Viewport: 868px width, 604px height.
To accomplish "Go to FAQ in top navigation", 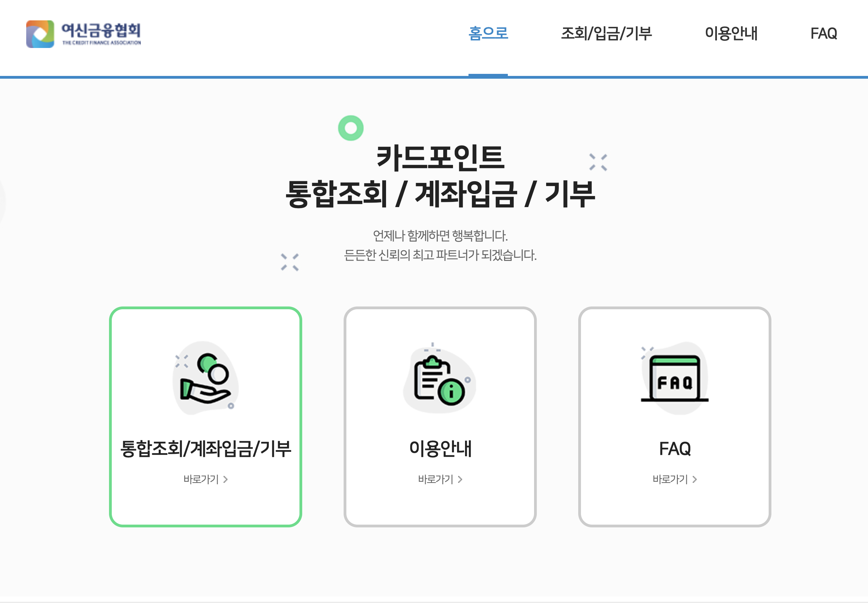I will pyautogui.click(x=823, y=33).
